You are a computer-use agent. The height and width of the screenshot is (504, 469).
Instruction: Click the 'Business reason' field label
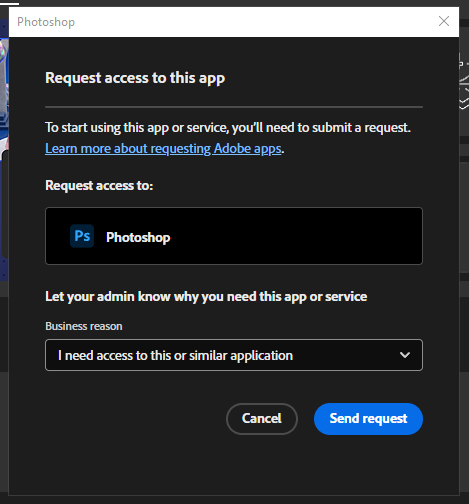point(84,326)
